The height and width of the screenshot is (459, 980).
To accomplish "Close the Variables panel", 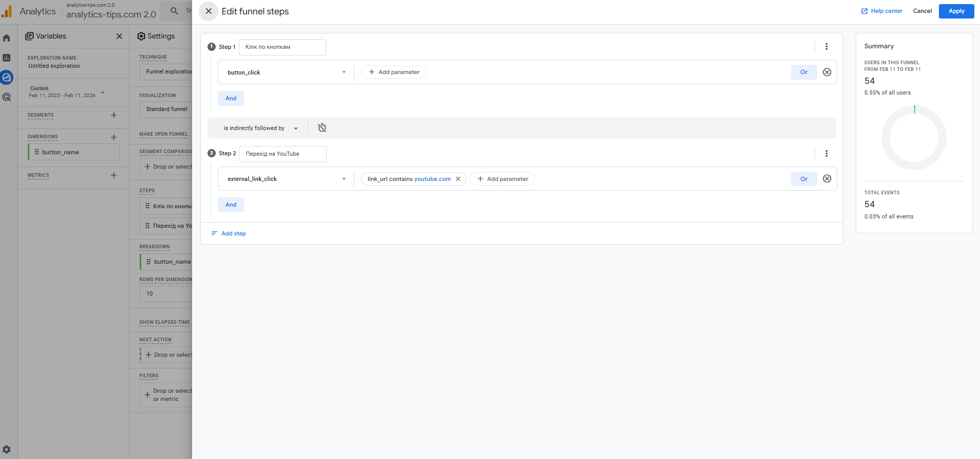I will [119, 36].
